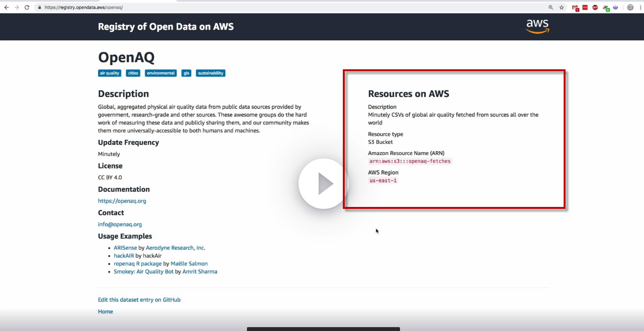The height and width of the screenshot is (331, 644).
Task: Click the red LastPass extension icon
Action: click(585, 7)
